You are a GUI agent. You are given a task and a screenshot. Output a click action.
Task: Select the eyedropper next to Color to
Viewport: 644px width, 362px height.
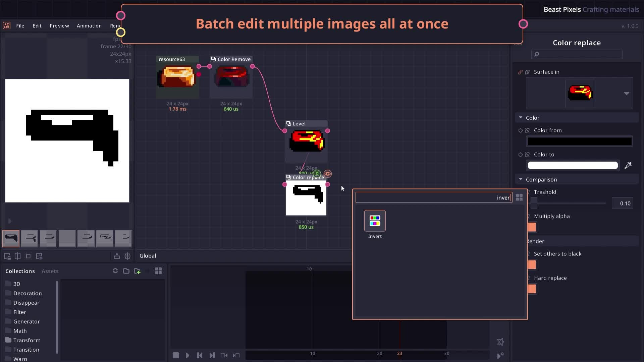click(628, 165)
